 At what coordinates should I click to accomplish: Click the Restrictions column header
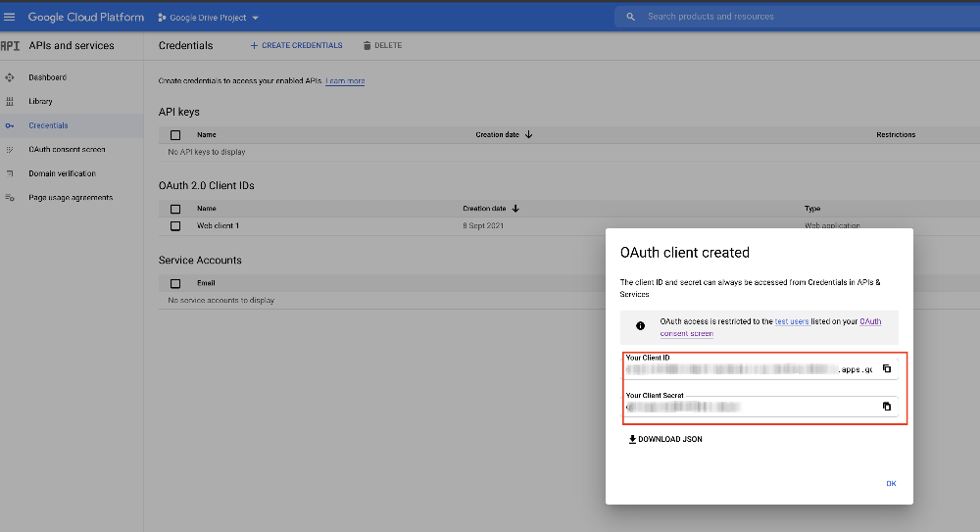pyautogui.click(x=896, y=134)
